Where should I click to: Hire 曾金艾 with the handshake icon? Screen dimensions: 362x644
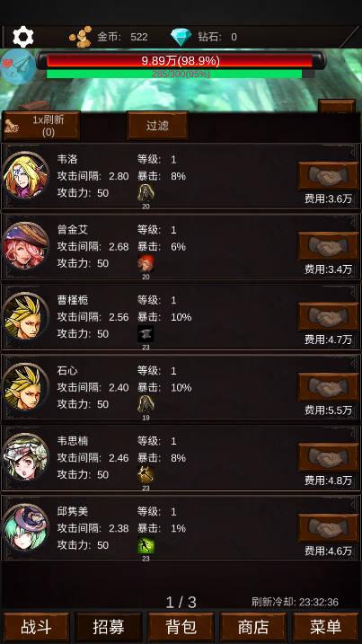pyautogui.click(x=328, y=246)
